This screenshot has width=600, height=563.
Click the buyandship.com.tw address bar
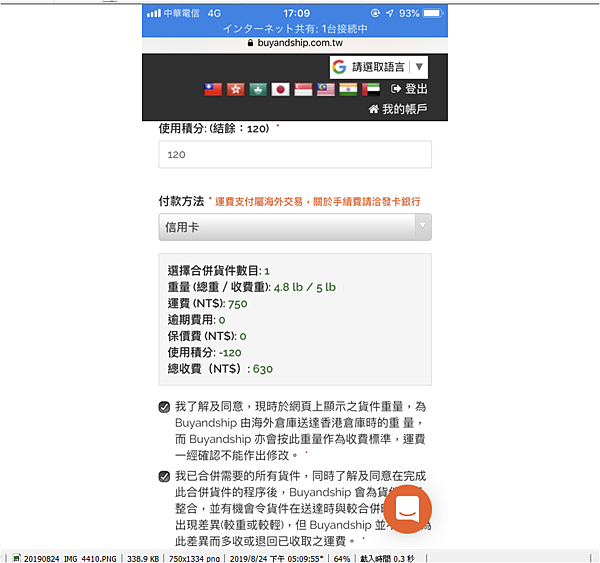pos(295,43)
